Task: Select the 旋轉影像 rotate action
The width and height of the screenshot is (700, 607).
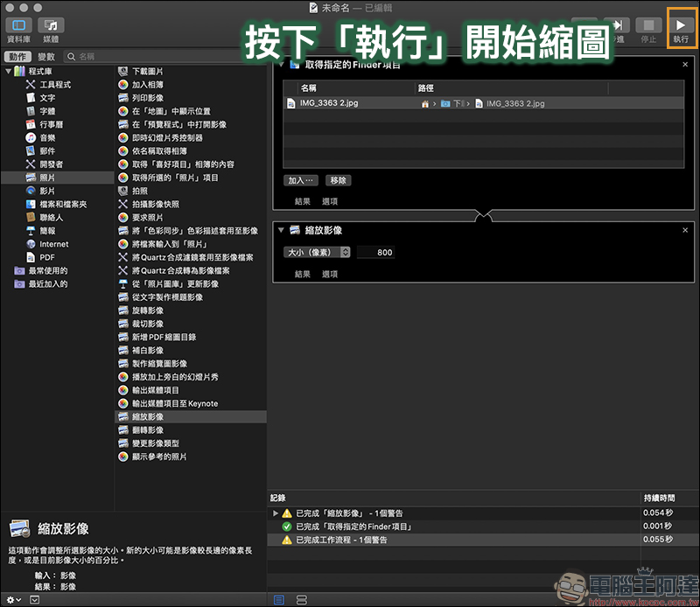Action: point(147,310)
